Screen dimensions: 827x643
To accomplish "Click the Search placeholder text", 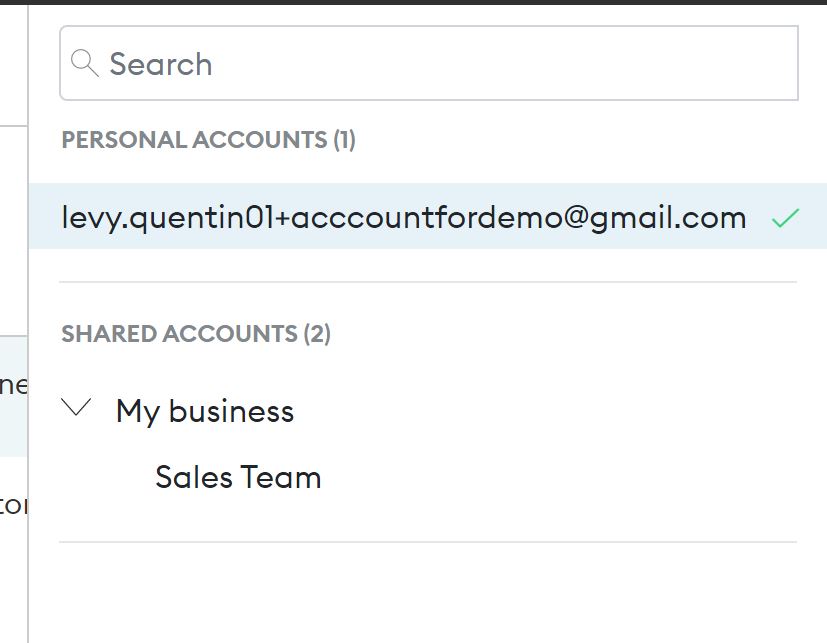I will (x=162, y=62).
